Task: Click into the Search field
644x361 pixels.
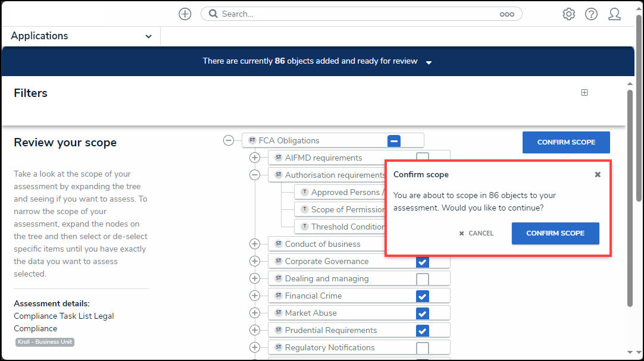Action: coord(357,14)
